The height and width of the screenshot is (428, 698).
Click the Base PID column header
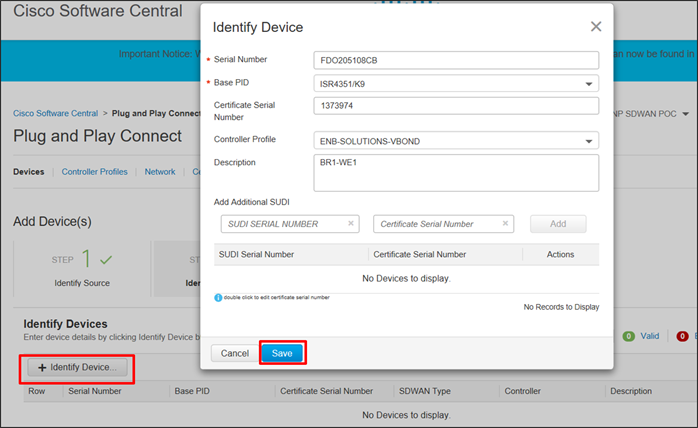pos(192,391)
